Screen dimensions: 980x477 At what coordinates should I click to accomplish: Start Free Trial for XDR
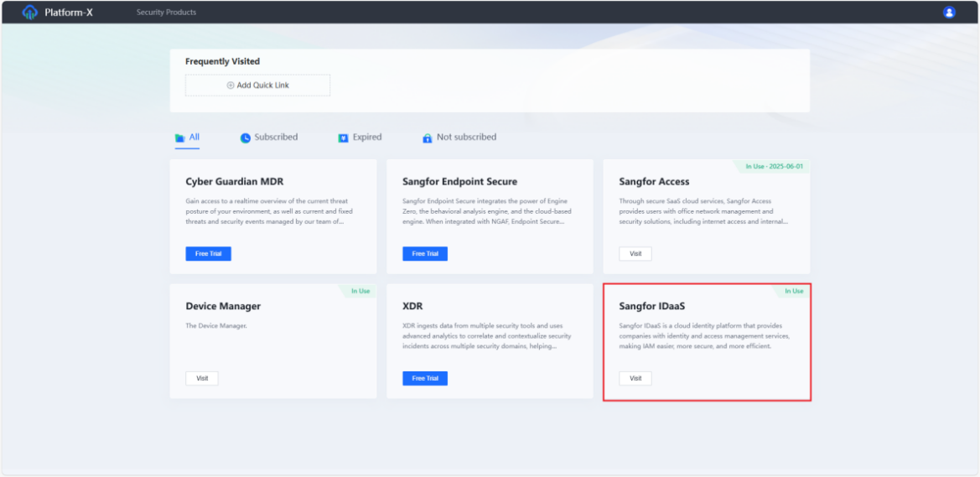pyautogui.click(x=425, y=378)
